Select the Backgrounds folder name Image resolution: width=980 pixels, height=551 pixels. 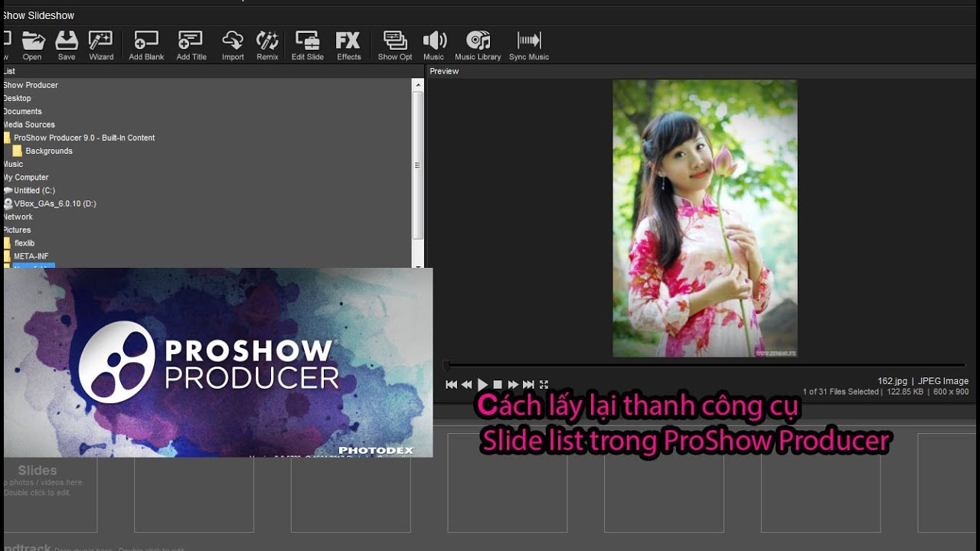pos(49,151)
